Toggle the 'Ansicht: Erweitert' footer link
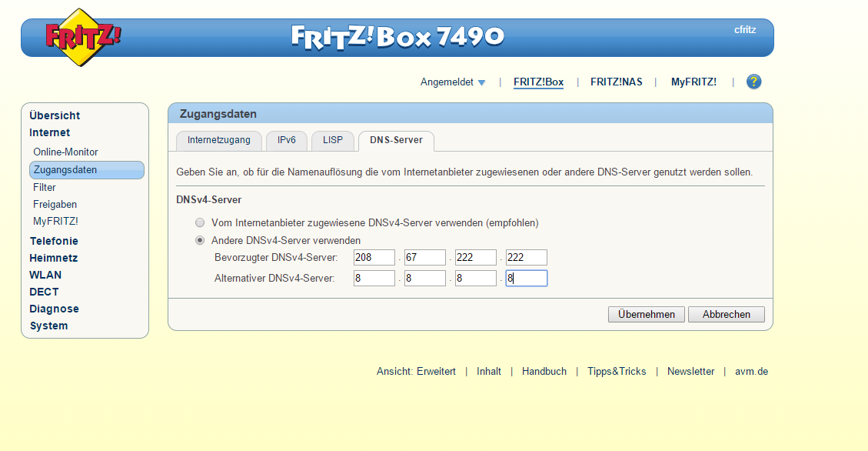Image resolution: width=868 pixels, height=451 pixels. click(x=416, y=371)
